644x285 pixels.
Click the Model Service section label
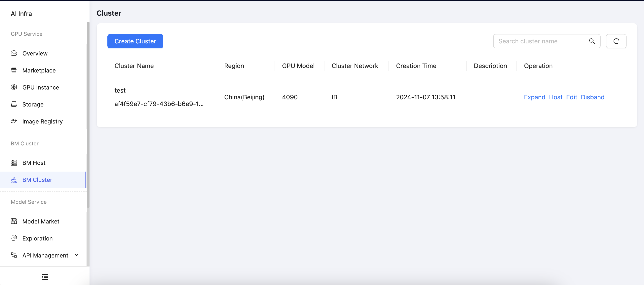28,202
